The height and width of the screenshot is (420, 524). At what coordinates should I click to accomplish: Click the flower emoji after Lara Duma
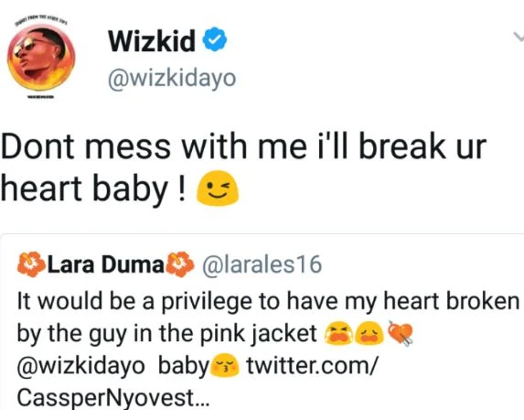click(180, 264)
